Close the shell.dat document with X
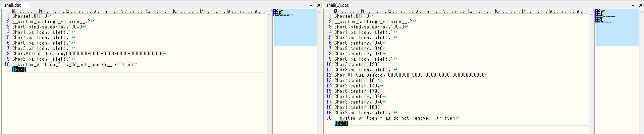The image size is (644, 134). click(x=319, y=5)
